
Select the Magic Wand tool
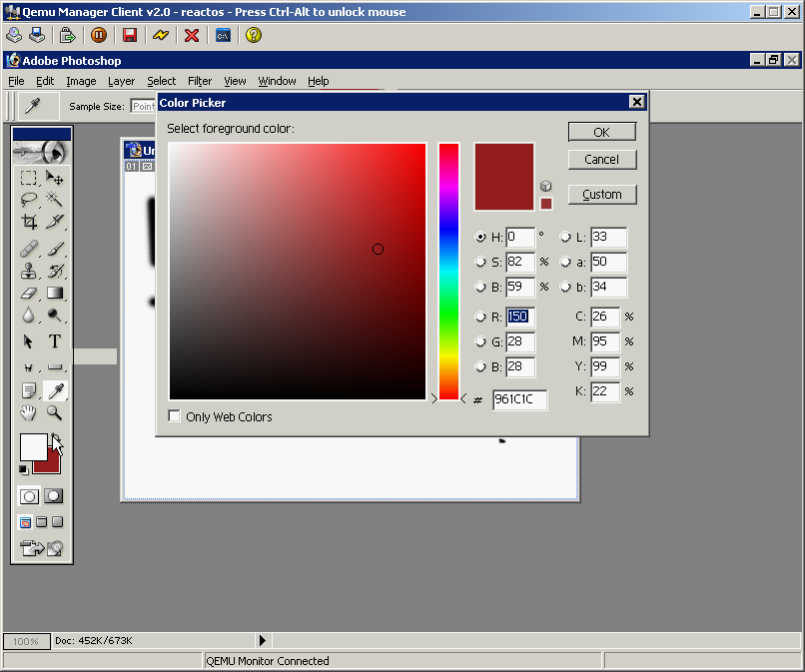[x=55, y=200]
